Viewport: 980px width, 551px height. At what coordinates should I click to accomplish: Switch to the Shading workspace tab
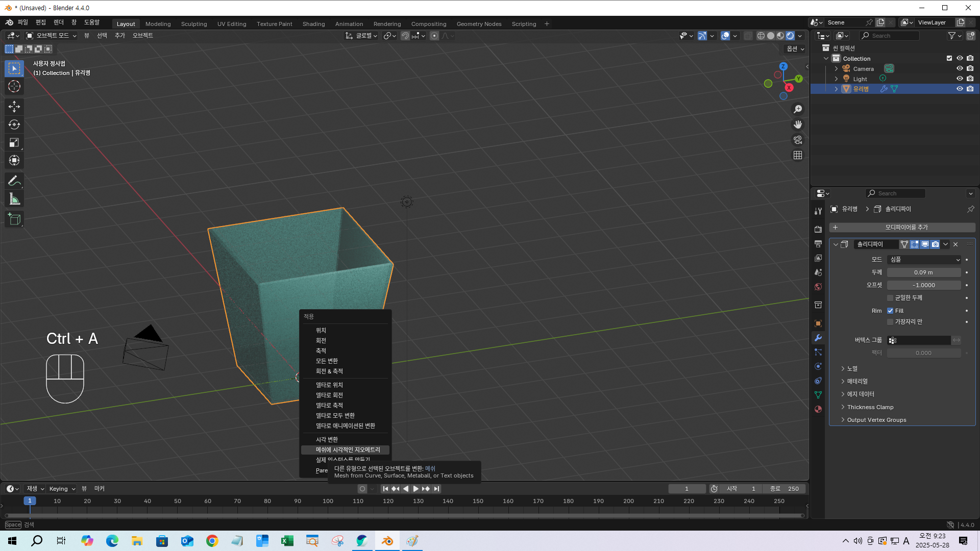coord(313,24)
